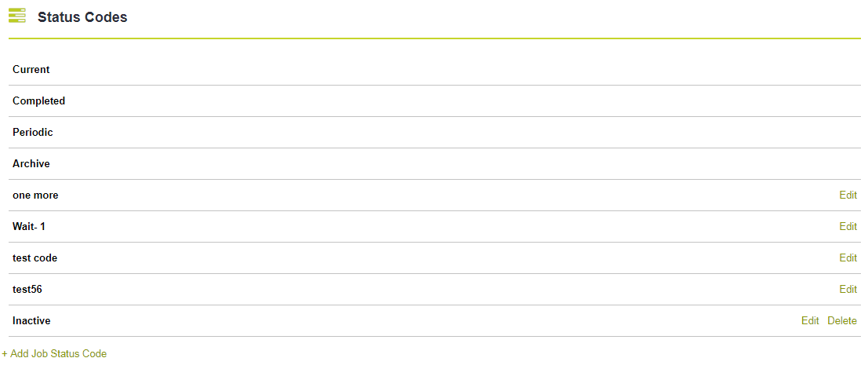Select the 'Current' status row
The height and width of the screenshot is (369, 868).
pyautogui.click(x=434, y=70)
